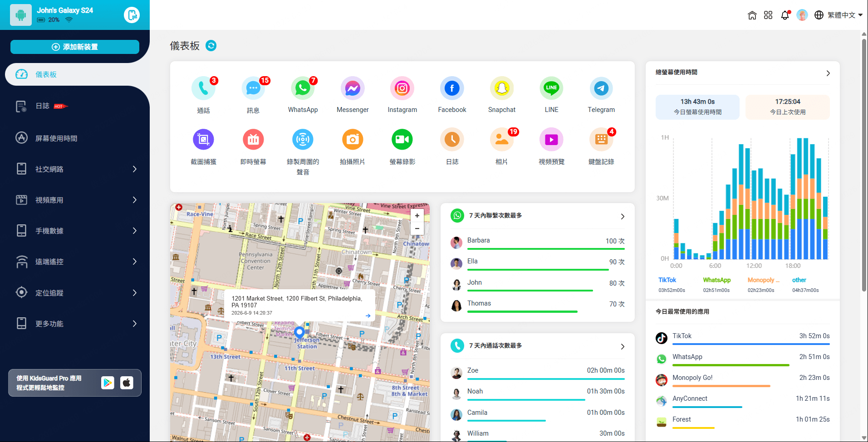The image size is (868, 442).
Task: Open notifications bell
Action: [x=785, y=15]
